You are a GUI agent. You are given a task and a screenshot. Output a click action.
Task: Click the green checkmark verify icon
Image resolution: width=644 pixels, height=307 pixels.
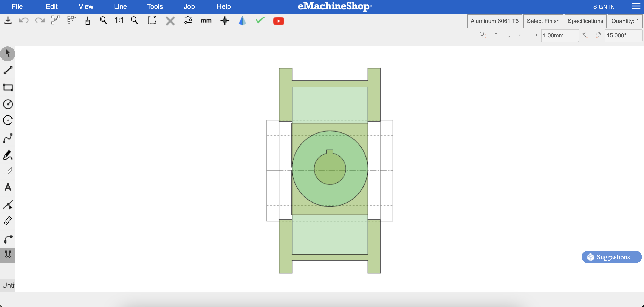(260, 20)
